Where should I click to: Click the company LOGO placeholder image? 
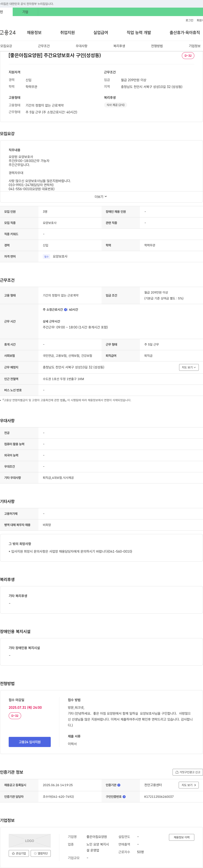tap(30, 840)
